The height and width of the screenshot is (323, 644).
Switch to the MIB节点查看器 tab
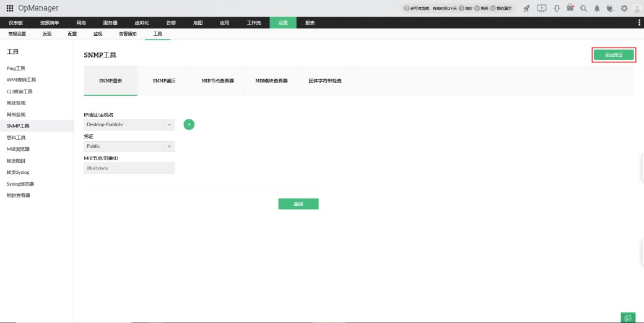coord(218,80)
